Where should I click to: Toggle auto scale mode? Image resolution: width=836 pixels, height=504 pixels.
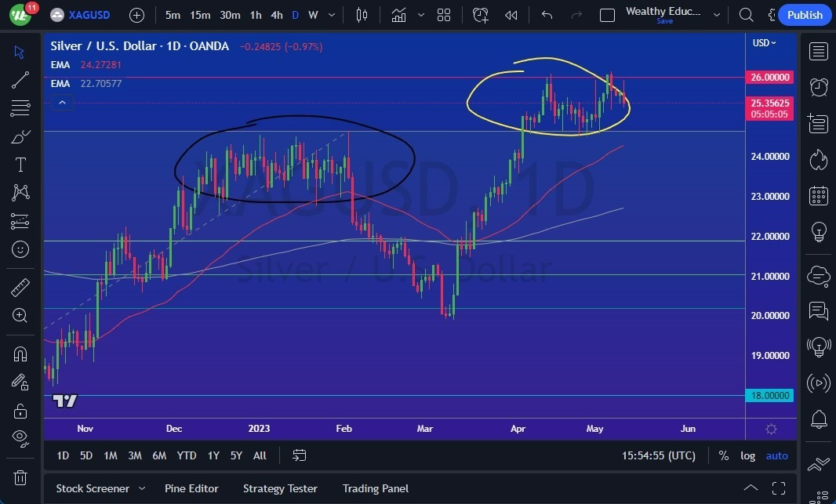tap(777, 455)
